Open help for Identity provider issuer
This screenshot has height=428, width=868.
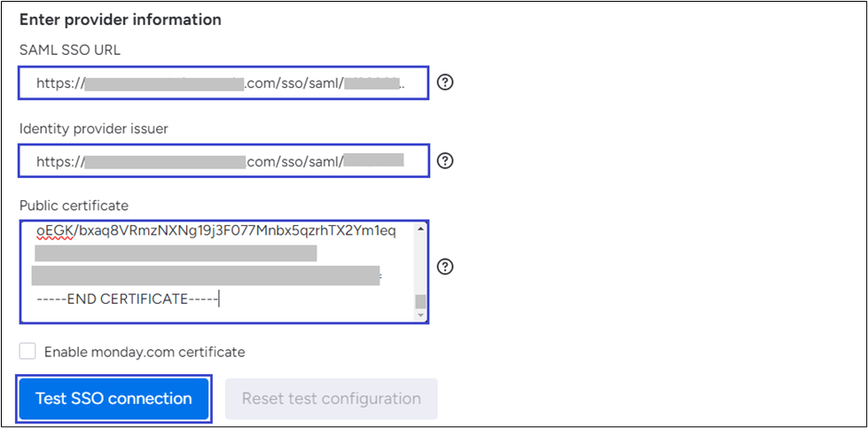[446, 160]
